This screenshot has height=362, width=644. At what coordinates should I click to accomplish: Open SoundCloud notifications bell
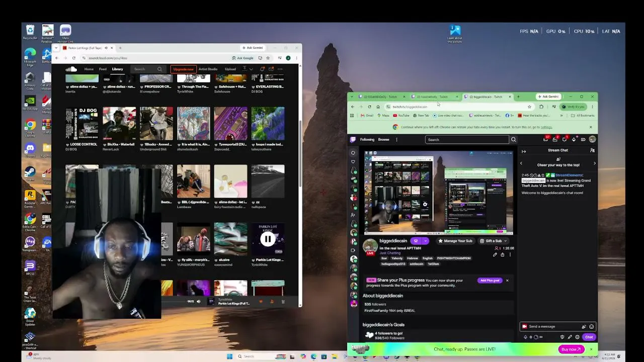click(263, 69)
